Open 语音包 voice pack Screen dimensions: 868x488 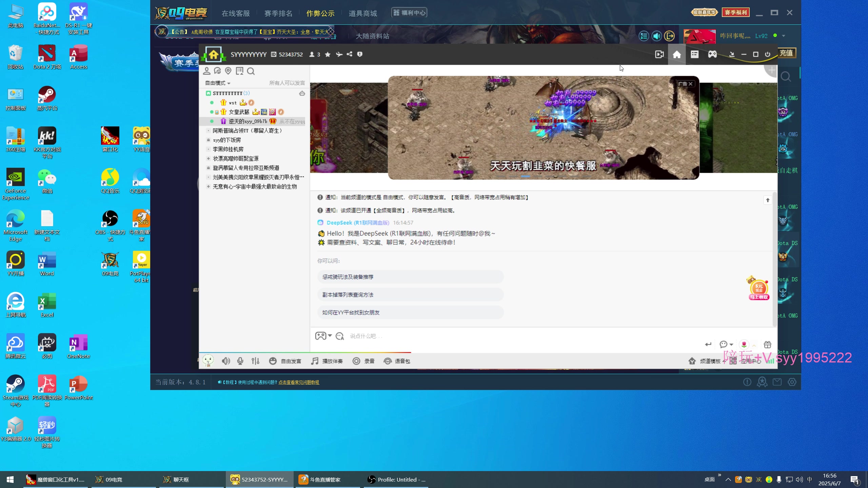coord(397,361)
